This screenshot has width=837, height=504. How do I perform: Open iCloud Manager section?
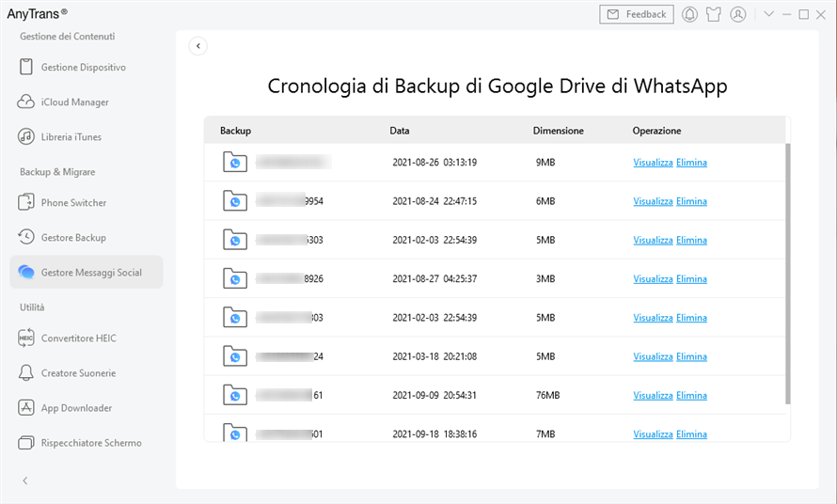[x=74, y=102]
